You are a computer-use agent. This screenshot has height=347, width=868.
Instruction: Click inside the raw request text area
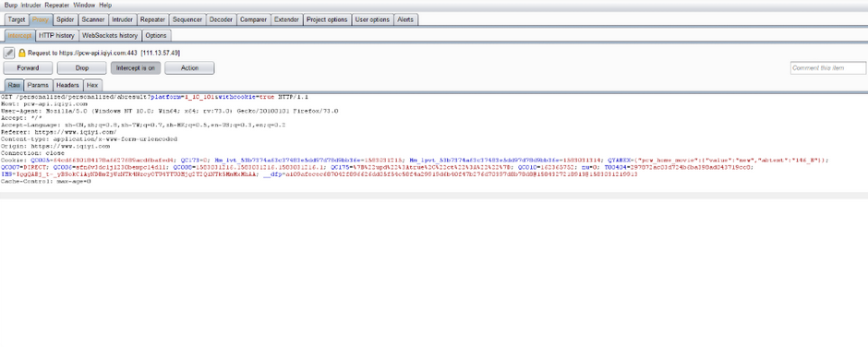[434, 142]
